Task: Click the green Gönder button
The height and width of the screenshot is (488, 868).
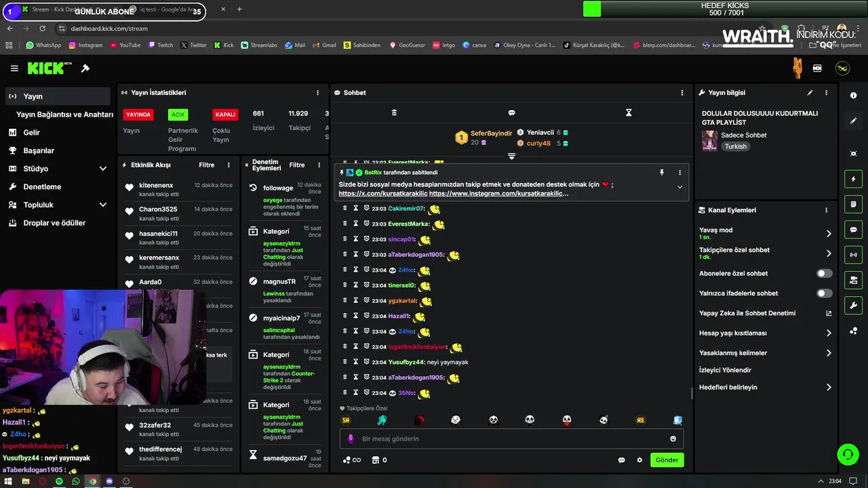Action: tap(667, 460)
